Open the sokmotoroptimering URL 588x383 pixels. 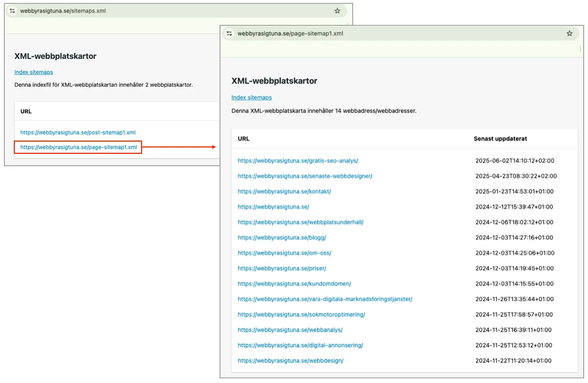click(301, 315)
